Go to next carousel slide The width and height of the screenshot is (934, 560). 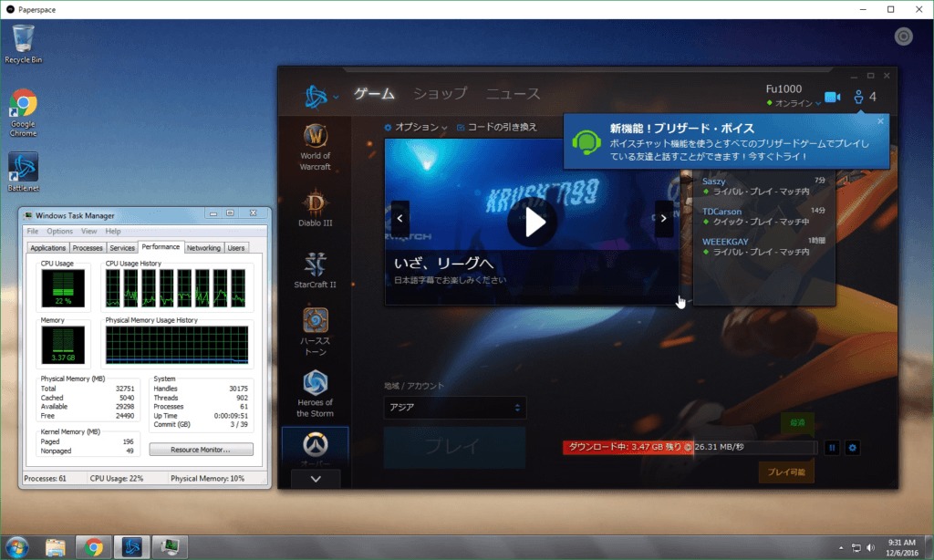click(x=664, y=218)
